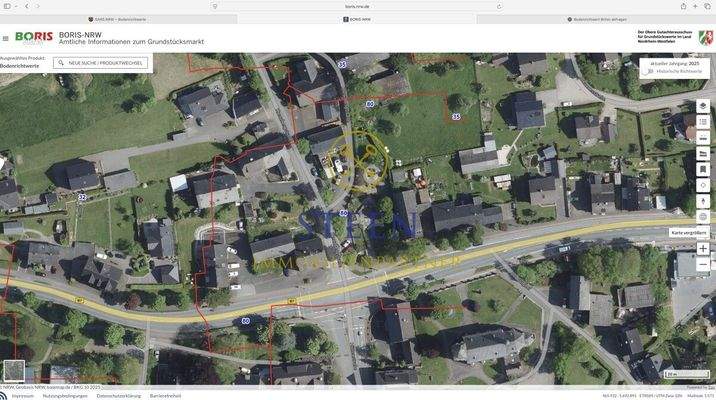Click Neue Suche / Produktwechsel button
This screenshot has width=716, height=400.
(101, 63)
